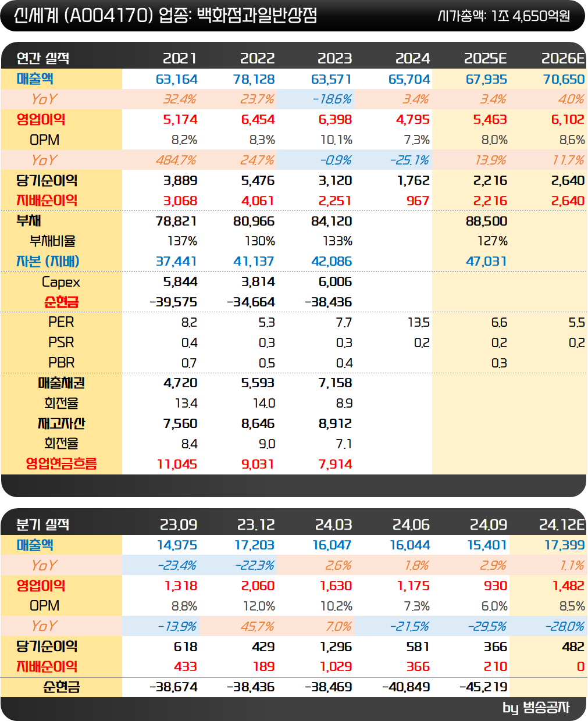Select the PER row label
The width and height of the screenshot is (588, 721).
[x=62, y=322]
